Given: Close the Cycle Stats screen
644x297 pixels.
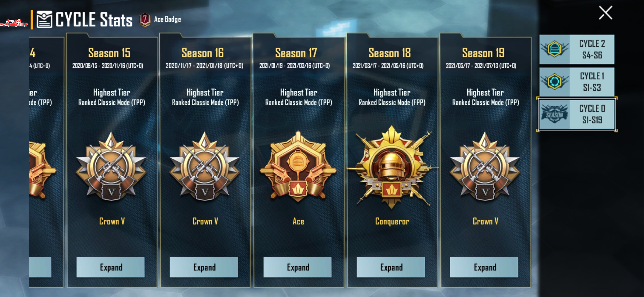Looking at the screenshot, I should pos(605,13).
